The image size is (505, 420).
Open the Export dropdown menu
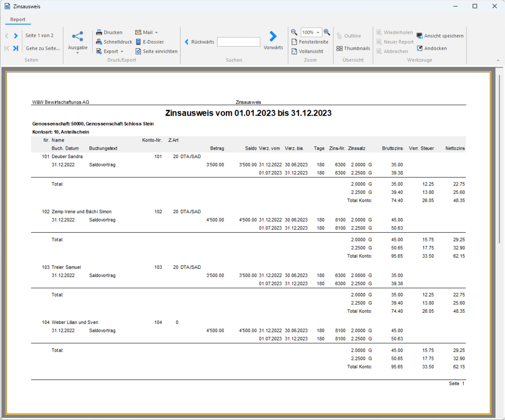(110, 51)
